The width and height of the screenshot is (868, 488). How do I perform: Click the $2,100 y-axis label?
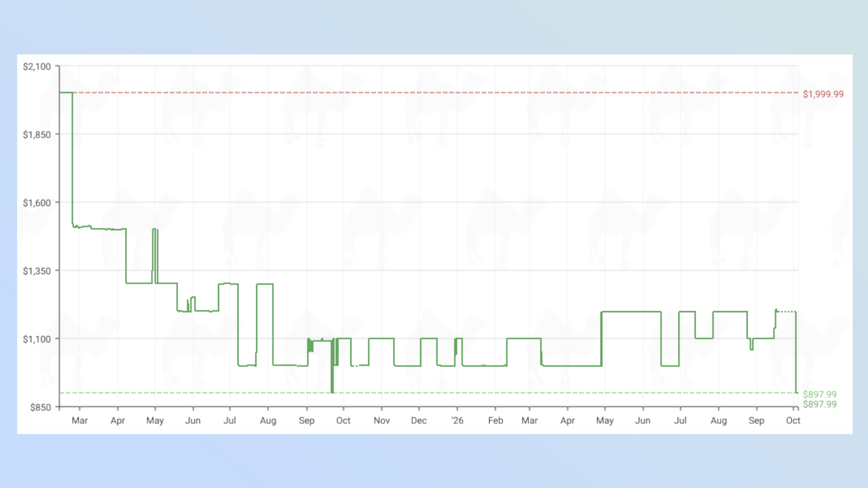tap(37, 66)
